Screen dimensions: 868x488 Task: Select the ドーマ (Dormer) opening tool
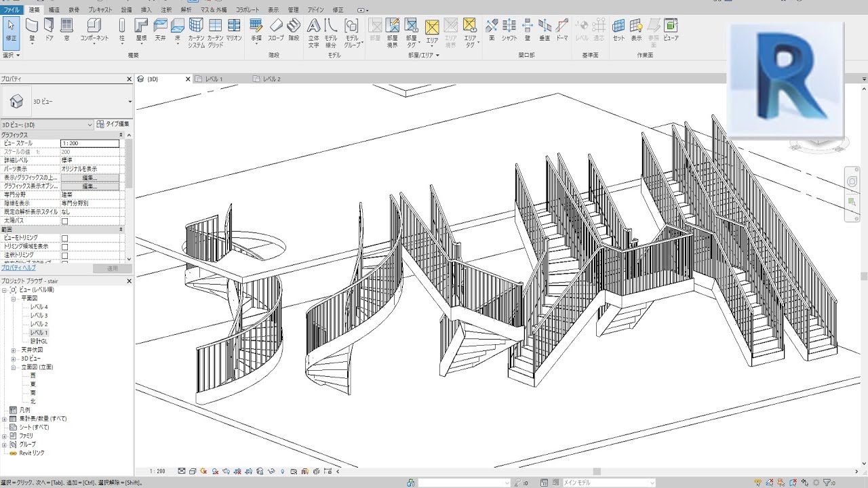coord(562,30)
